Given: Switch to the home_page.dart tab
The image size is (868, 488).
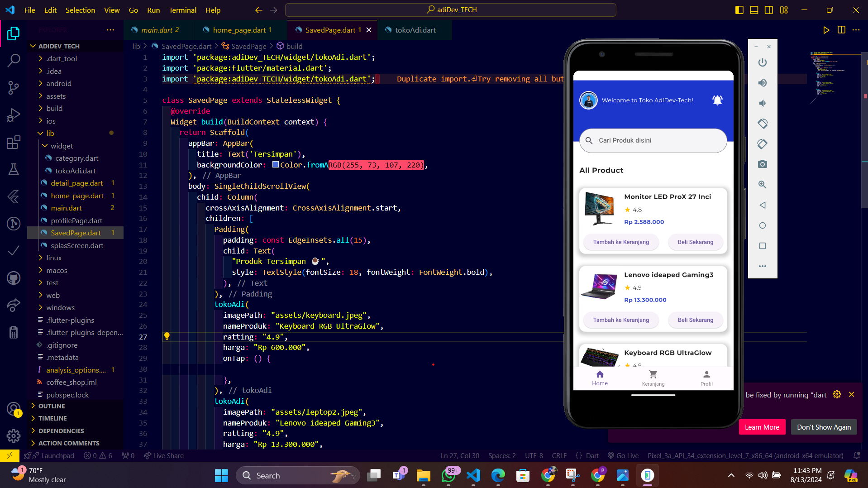Looking at the screenshot, I should (239, 30).
